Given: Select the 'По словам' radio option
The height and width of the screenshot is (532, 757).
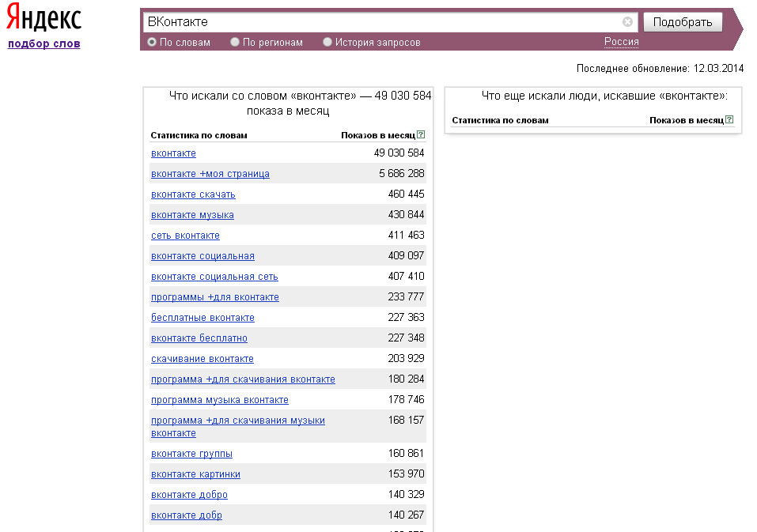Looking at the screenshot, I should tap(152, 42).
